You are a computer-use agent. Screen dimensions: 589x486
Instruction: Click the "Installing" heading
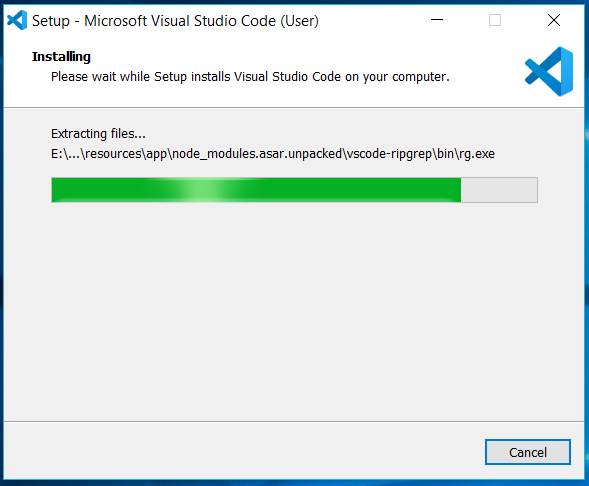coord(61,57)
